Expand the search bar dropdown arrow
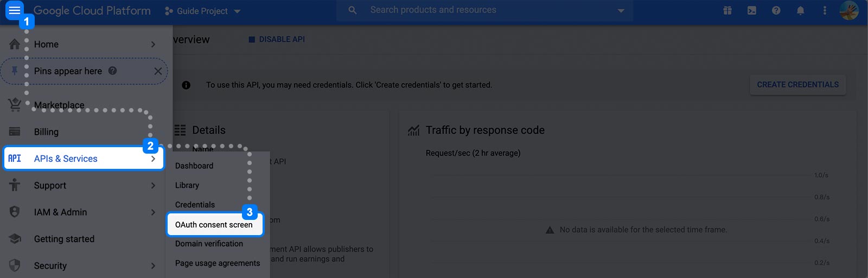The image size is (868, 278). 621,10
